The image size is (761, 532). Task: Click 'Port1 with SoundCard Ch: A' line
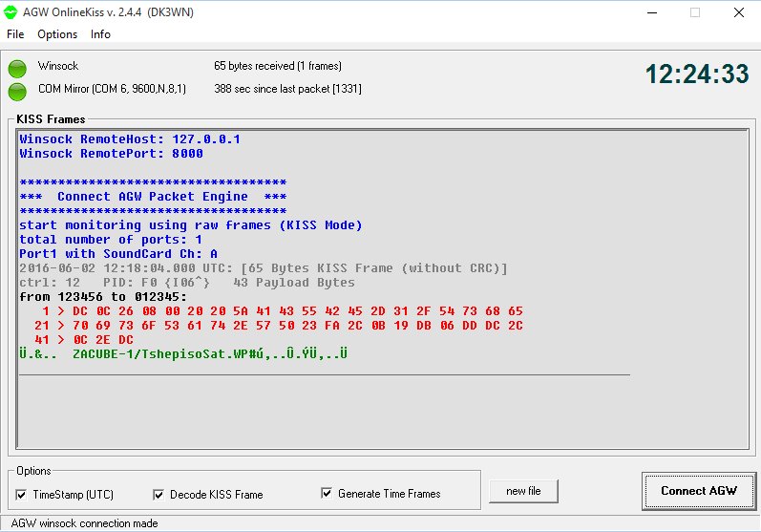coord(118,254)
